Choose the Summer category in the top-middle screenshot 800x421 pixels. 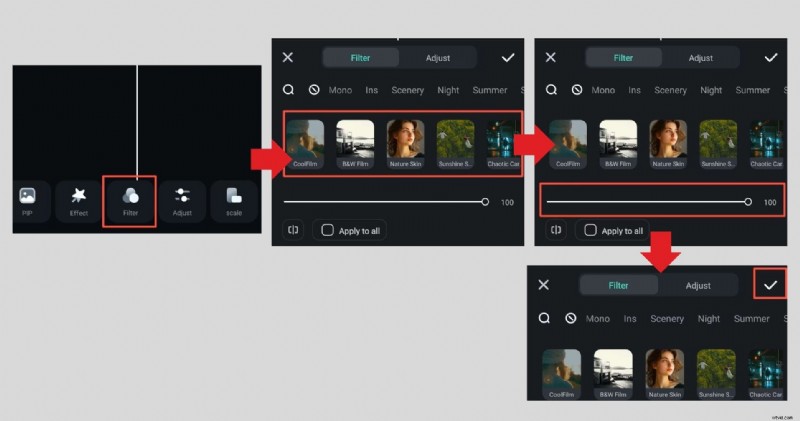[490, 90]
